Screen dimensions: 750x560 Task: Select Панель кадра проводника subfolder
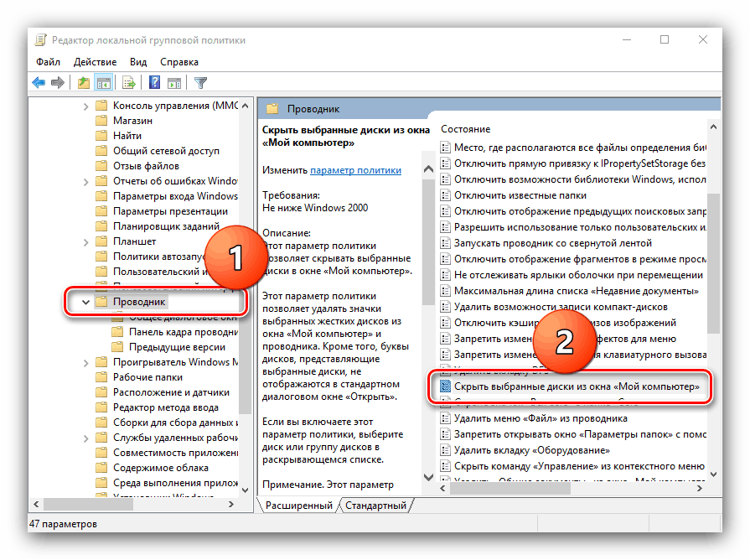click(x=184, y=332)
